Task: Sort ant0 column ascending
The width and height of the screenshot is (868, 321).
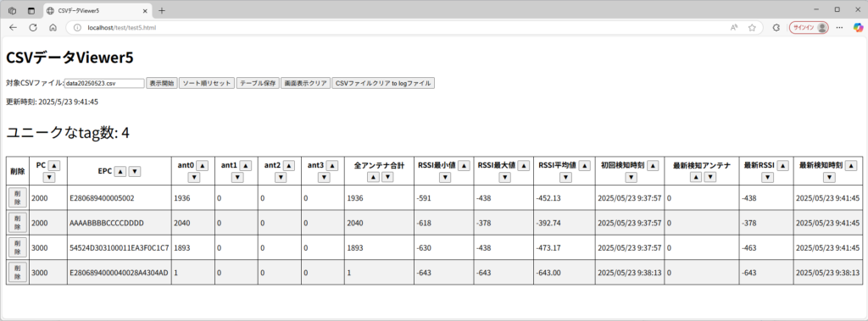Action: [x=202, y=165]
